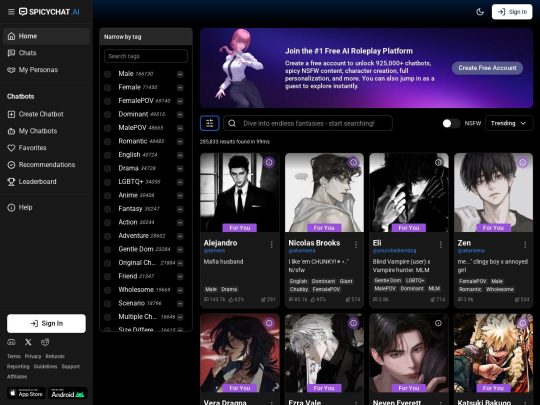This screenshot has height=405, width=540.
Task: Exclude the Dominant tag with minus icon
Action: [180, 114]
